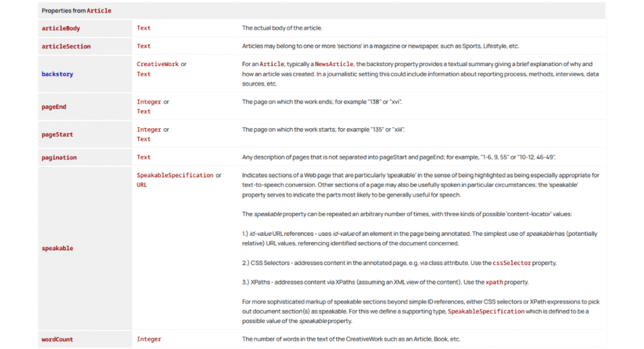The width and height of the screenshot is (644, 349).
Task: Open Integer type in the wordCount row
Action: click(149, 340)
